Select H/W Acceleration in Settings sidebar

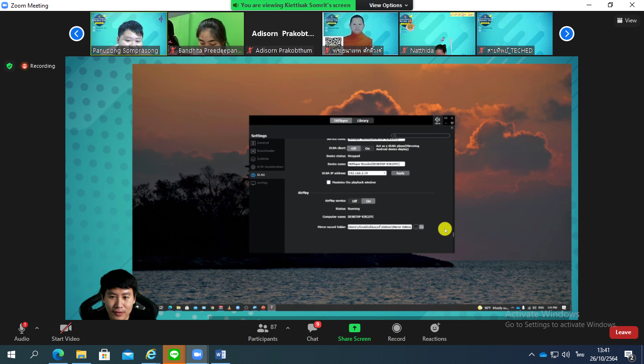tap(267, 167)
